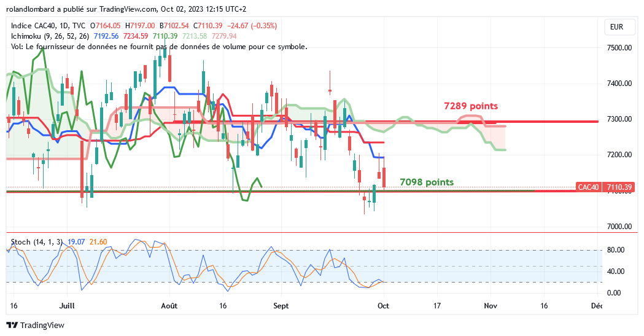Click the Ichimoku value 7234.59

pyautogui.click(x=136, y=36)
